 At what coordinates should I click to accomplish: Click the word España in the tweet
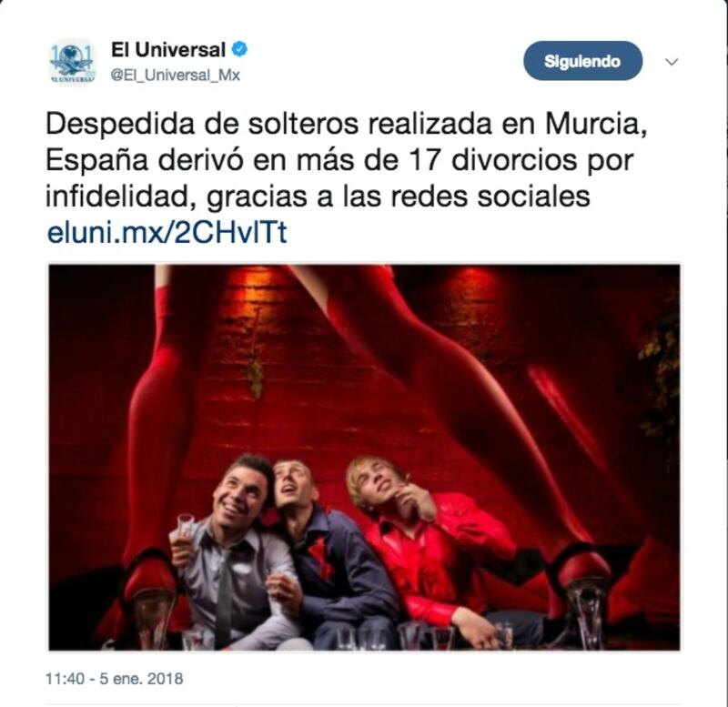click(x=96, y=162)
